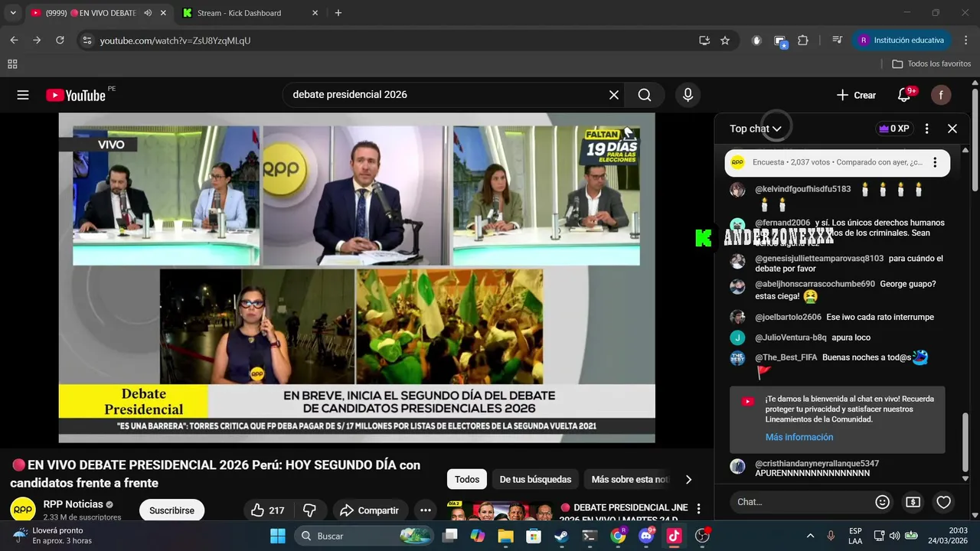980x551 pixels.
Task: Open the Windows Start menu
Action: point(278,536)
